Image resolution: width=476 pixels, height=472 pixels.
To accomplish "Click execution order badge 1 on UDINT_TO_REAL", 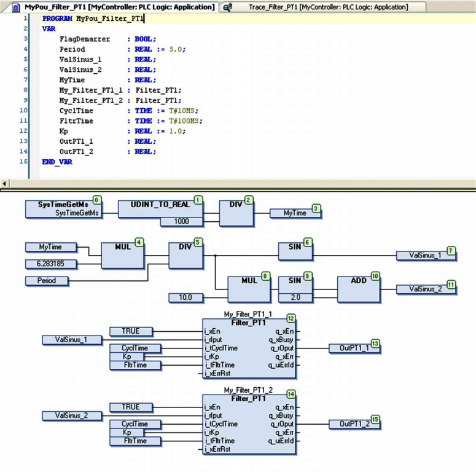I will [198, 200].
